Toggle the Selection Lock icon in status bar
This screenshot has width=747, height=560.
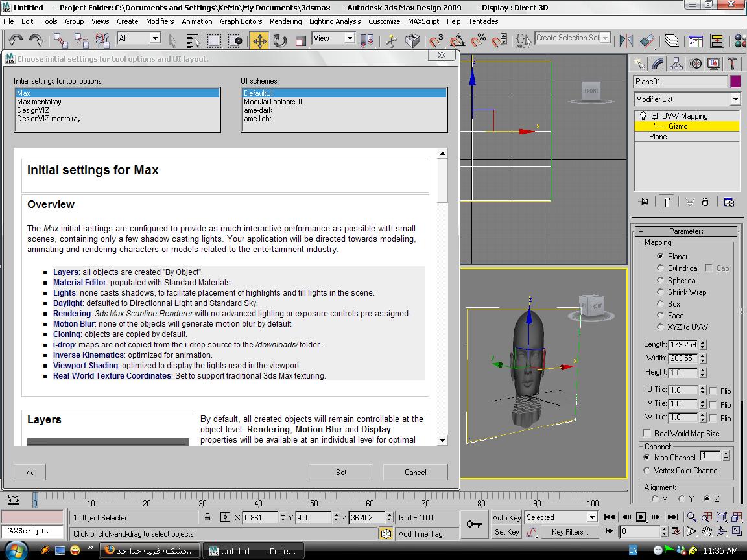207,517
